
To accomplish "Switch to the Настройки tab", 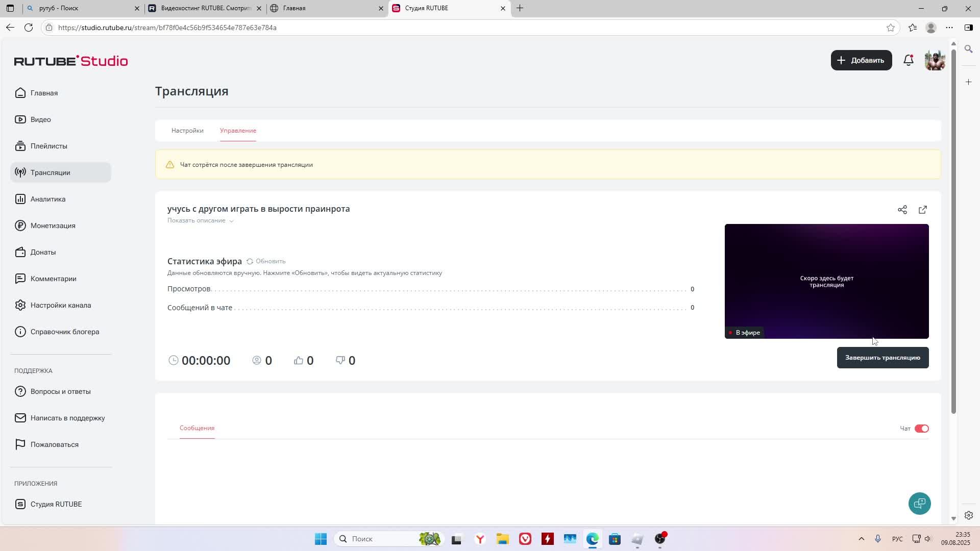I will 187,131.
